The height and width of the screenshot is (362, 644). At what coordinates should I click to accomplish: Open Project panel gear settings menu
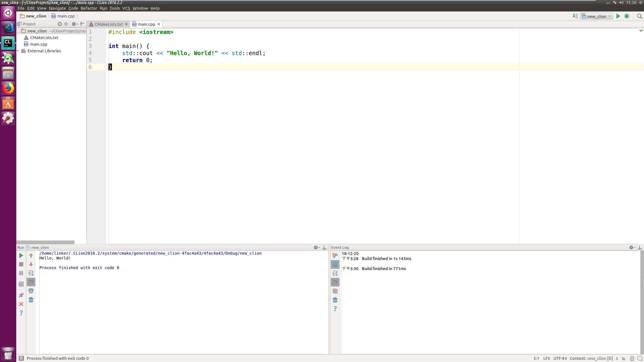[75, 24]
